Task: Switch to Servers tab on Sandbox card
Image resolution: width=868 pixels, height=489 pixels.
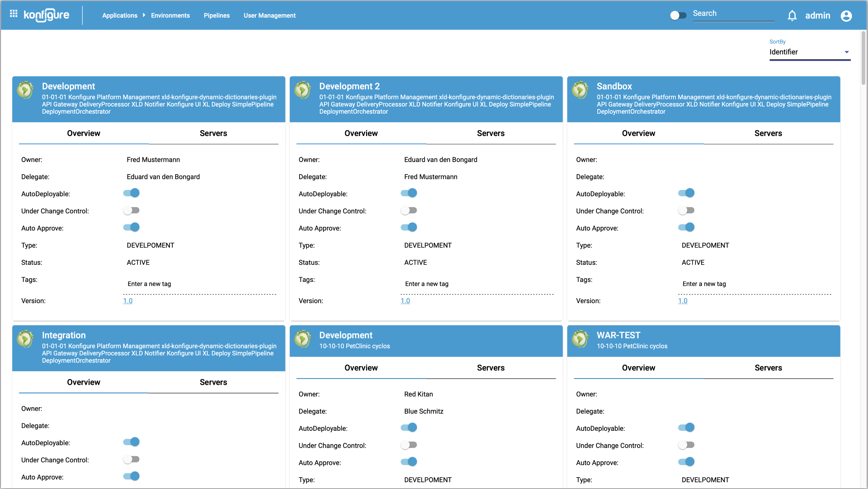Action: point(768,134)
